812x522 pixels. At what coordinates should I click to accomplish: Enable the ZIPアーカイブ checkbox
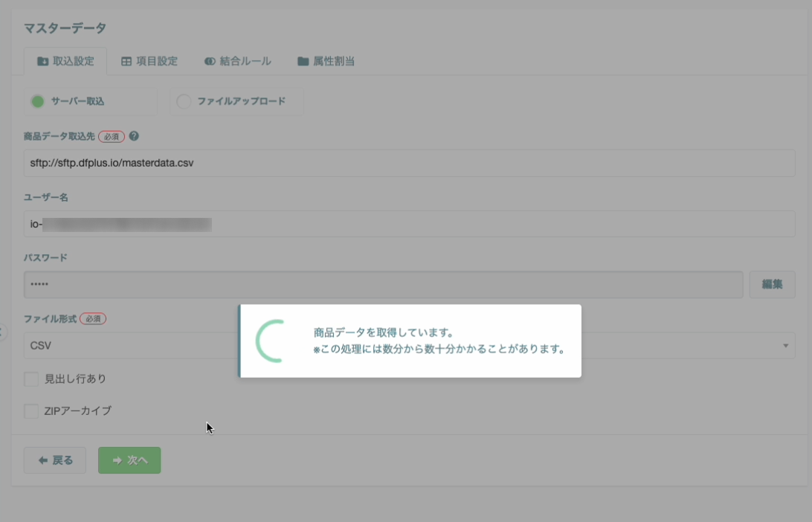[30, 410]
